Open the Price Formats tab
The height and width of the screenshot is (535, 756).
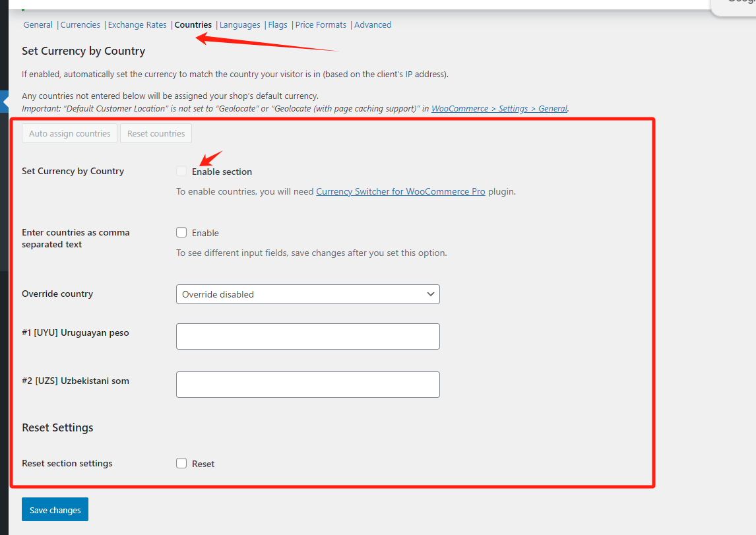[321, 25]
